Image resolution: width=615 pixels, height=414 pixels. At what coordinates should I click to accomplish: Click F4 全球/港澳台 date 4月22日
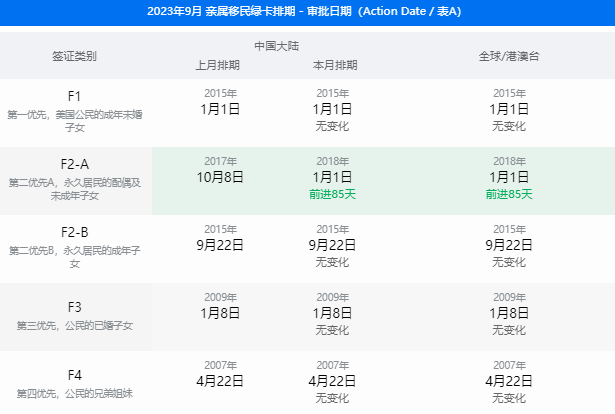508,381
